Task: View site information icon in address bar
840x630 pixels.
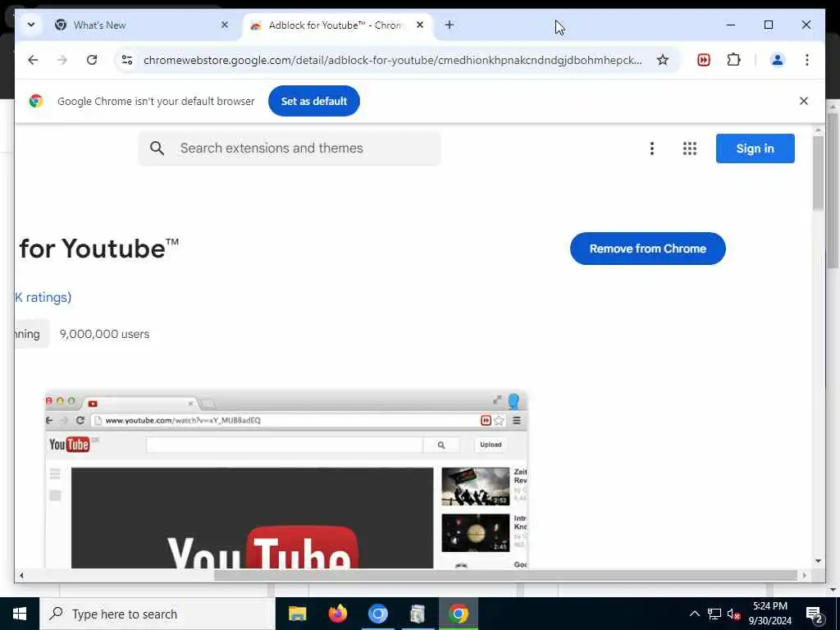Action: [127, 59]
